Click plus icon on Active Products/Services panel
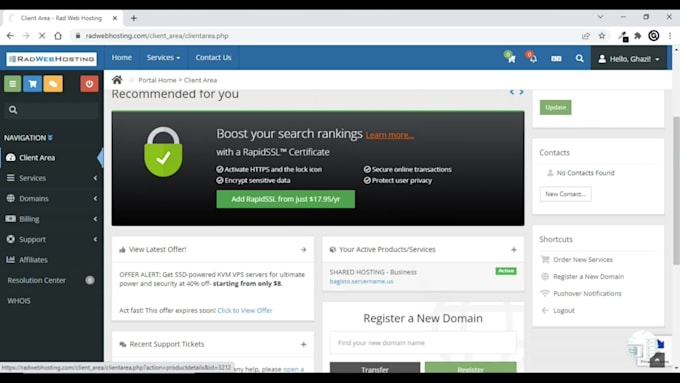This screenshot has width=680, height=383. [513, 249]
